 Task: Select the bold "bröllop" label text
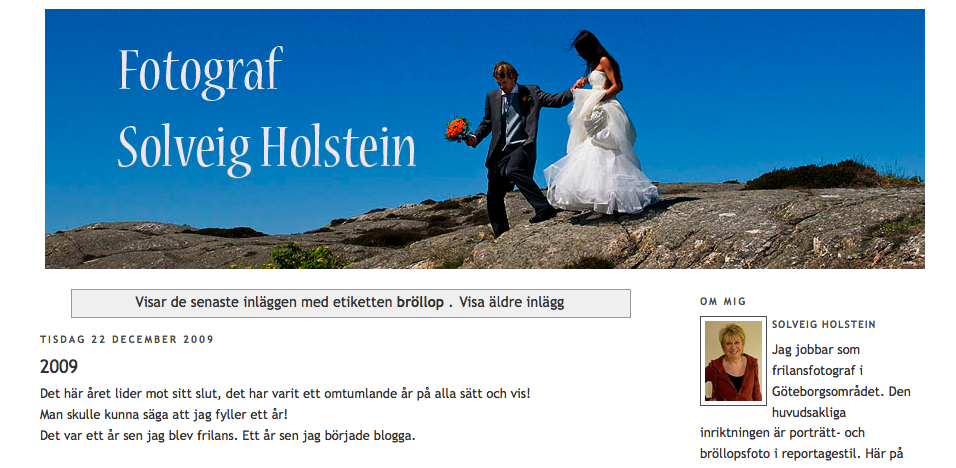tap(420, 302)
